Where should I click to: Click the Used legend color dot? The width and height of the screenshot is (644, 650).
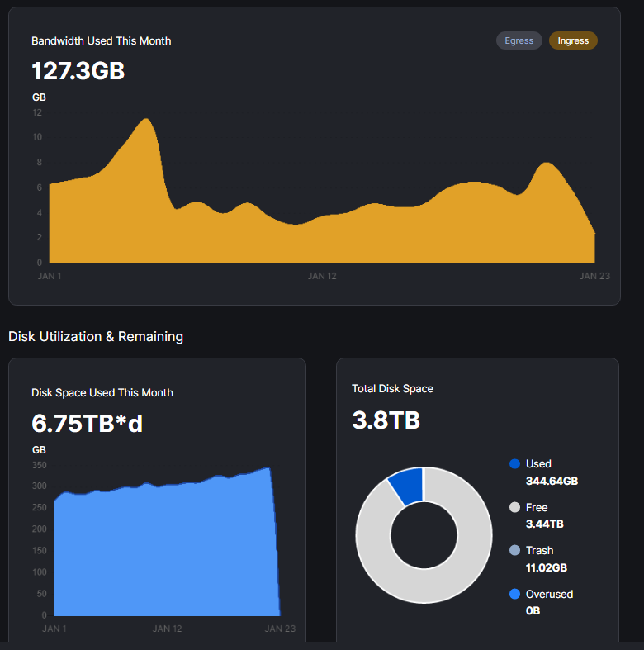coord(515,464)
